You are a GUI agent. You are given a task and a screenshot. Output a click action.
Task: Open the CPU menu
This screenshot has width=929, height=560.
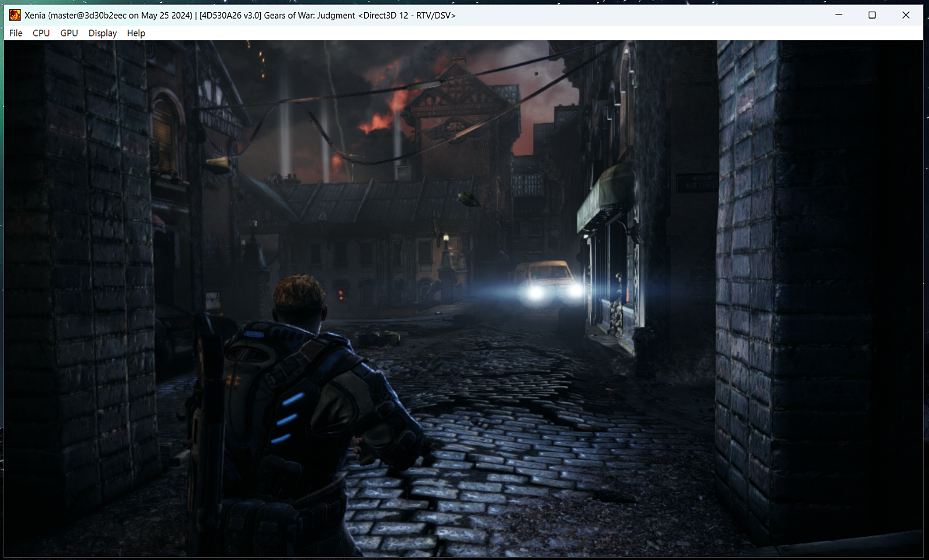coord(41,33)
